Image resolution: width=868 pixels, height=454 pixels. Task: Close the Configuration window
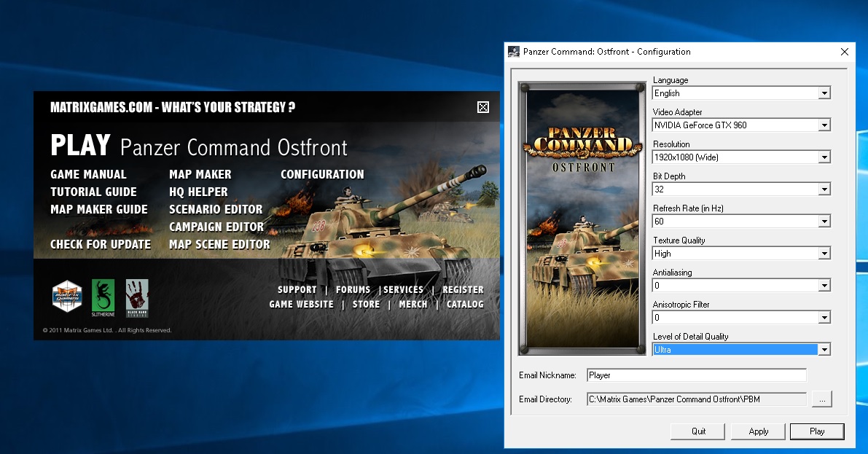pos(844,52)
